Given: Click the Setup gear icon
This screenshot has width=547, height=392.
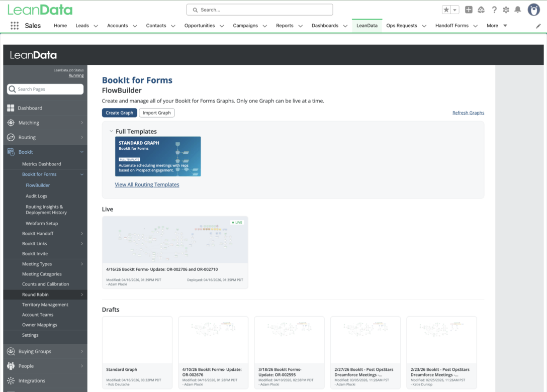Looking at the screenshot, I should pos(505,10).
